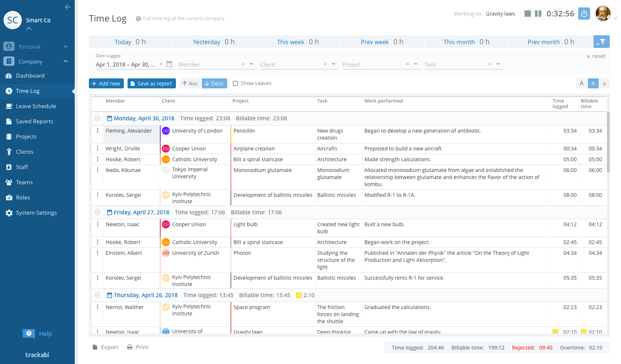
Task: Print the time log
Action: (x=138, y=347)
